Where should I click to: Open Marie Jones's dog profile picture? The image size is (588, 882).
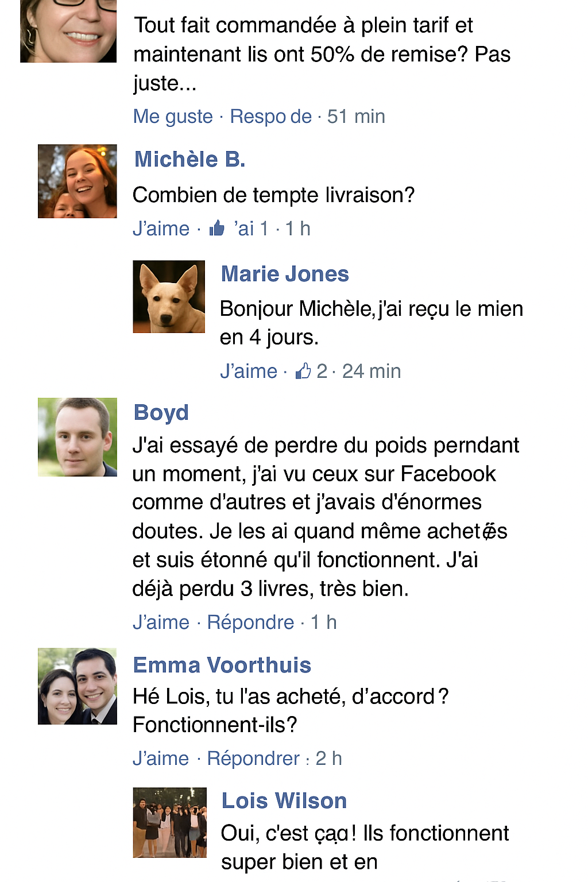pos(169,296)
